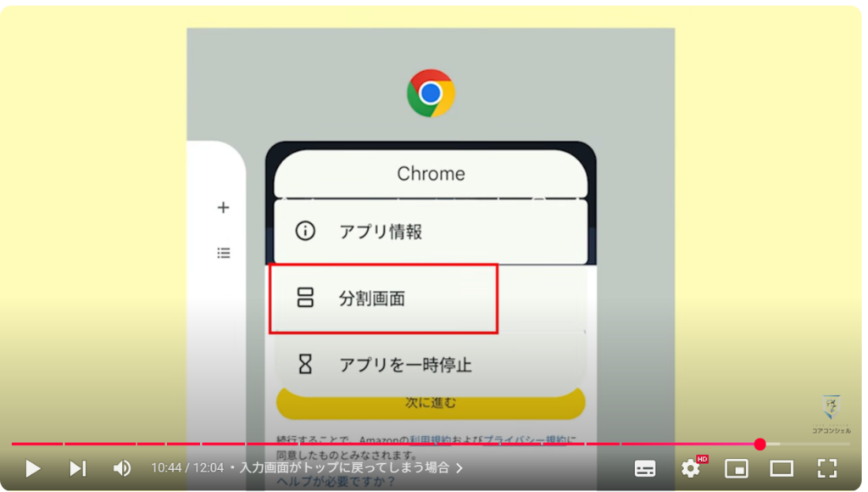Click the Chrome title header
Screen dimensions: 868x492
tap(431, 173)
